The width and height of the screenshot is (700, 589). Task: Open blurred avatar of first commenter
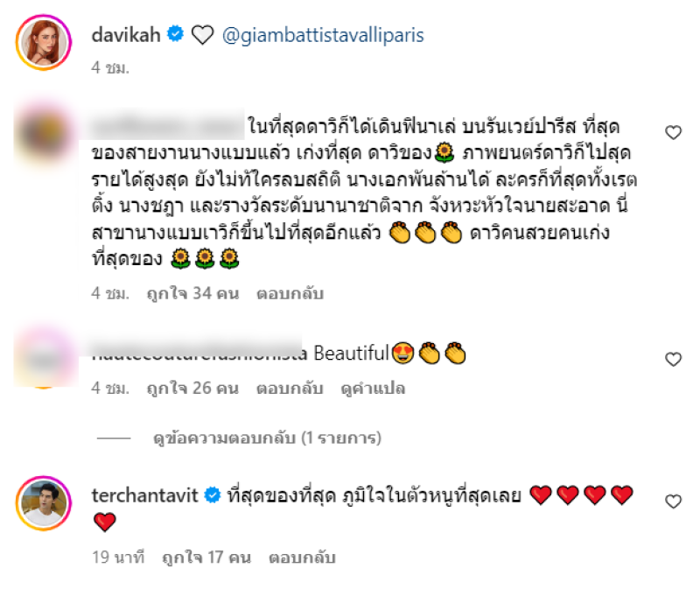click(44, 134)
